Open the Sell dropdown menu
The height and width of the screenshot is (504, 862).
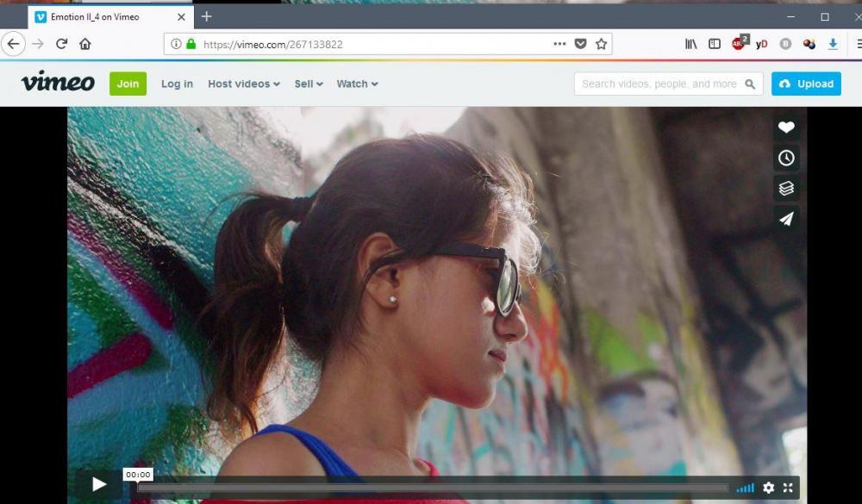coord(308,84)
